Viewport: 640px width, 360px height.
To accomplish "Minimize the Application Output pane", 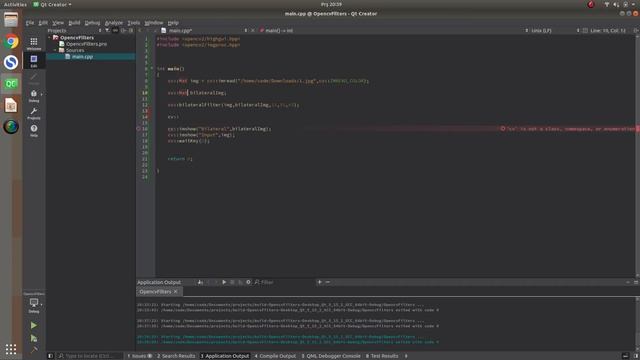I will coord(628,282).
